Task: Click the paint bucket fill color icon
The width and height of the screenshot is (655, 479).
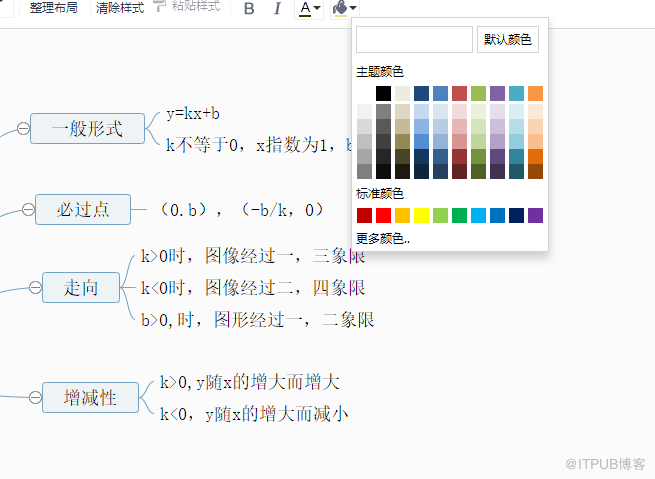Action: [340, 8]
